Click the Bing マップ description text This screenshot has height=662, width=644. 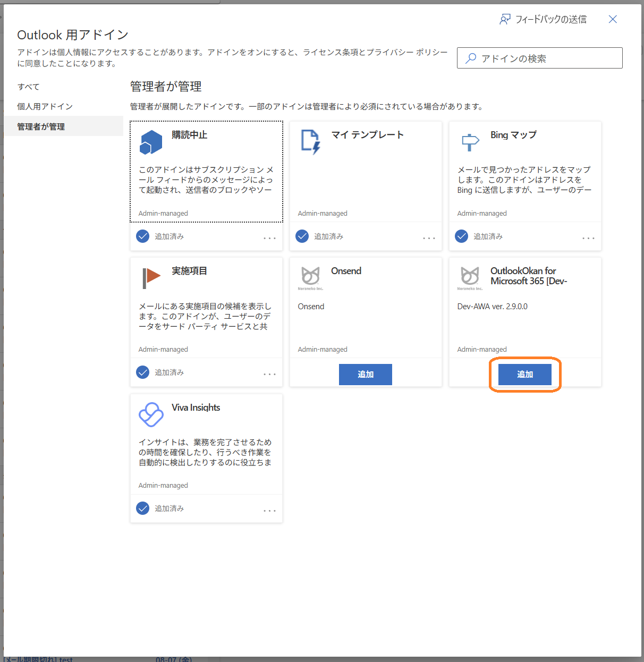coord(524,180)
